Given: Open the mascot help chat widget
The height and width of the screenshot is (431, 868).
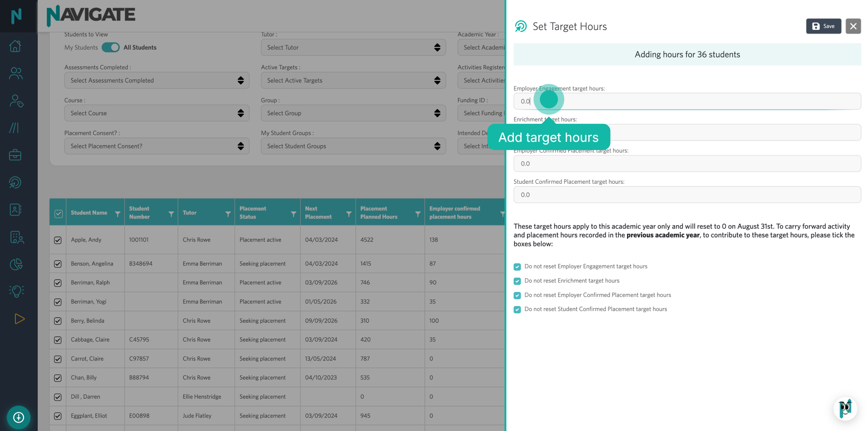Looking at the screenshot, I should click(x=845, y=409).
